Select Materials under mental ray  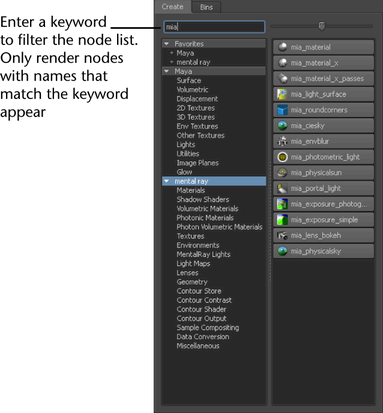tap(191, 190)
